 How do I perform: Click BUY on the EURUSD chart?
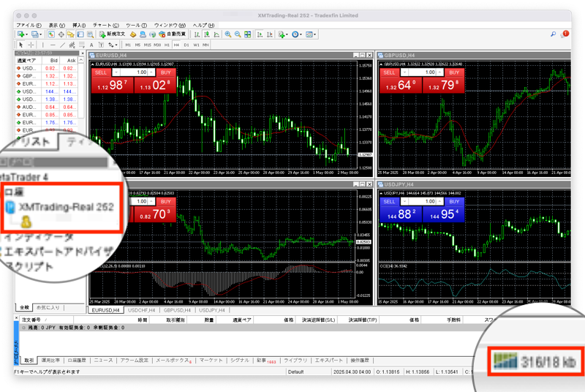point(166,72)
